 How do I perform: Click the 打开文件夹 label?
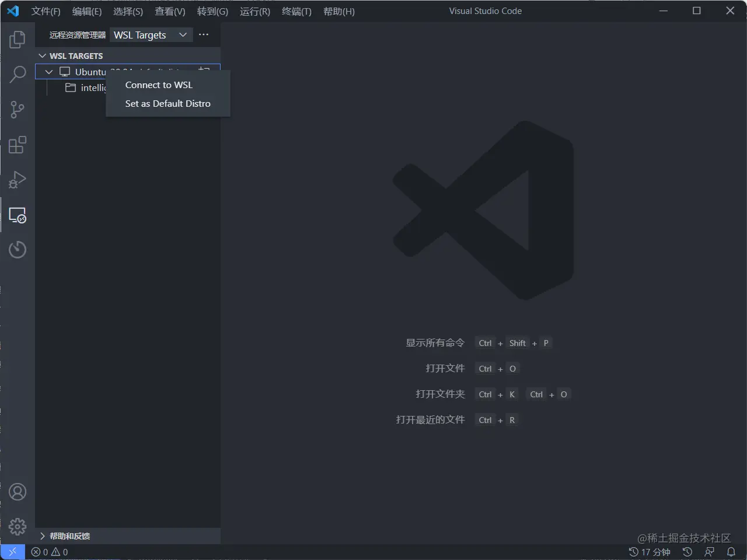point(441,394)
